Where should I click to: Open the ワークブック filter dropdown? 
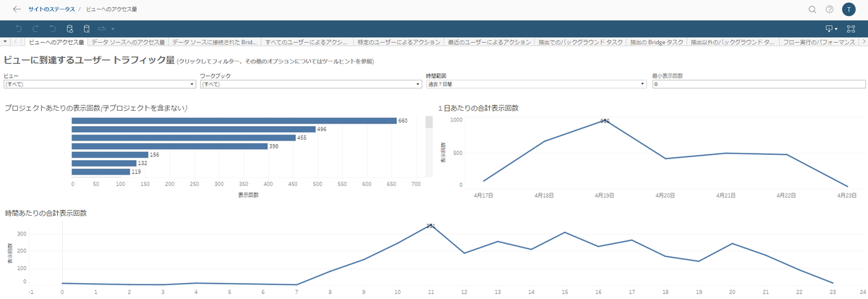tap(310, 84)
